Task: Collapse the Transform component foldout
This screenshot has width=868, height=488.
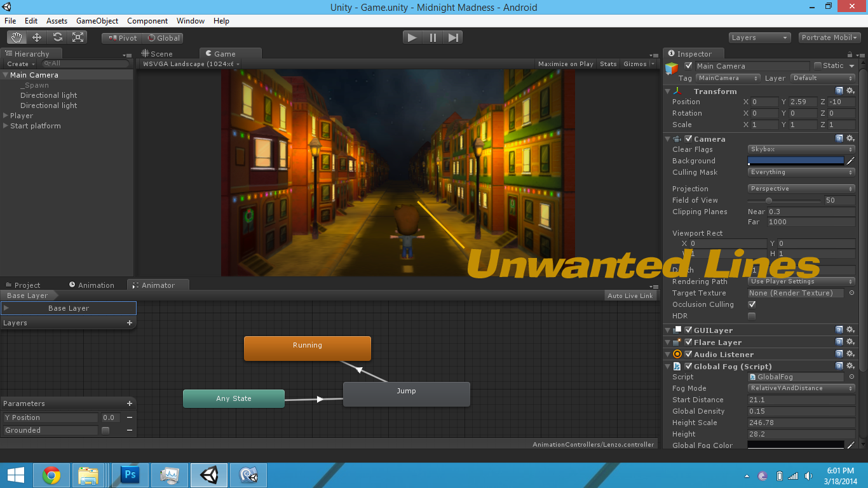Action: click(x=667, y=91)
